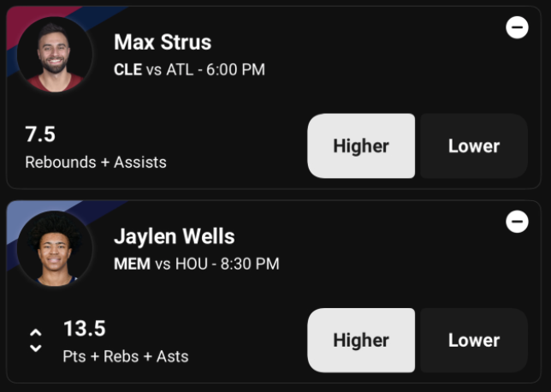Click the Pts + Rebs + Asts stat label
Screen dimensions: 551x392
point(126,357)
